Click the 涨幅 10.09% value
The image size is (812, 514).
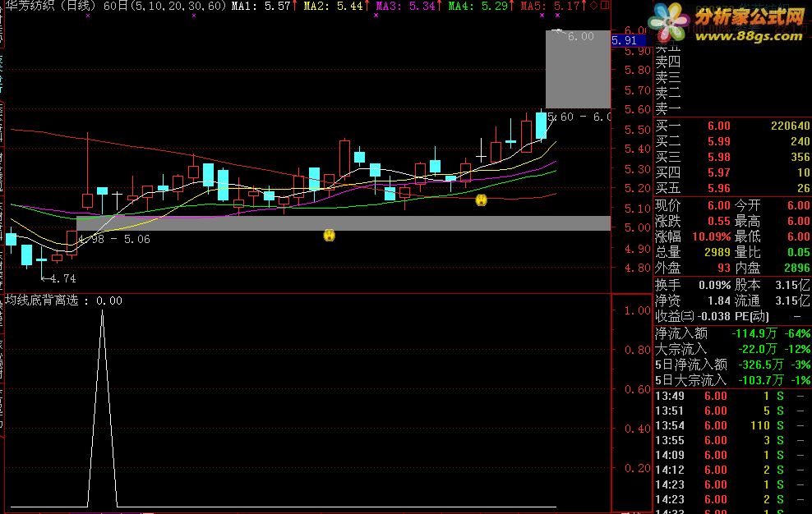coord(712,236)
